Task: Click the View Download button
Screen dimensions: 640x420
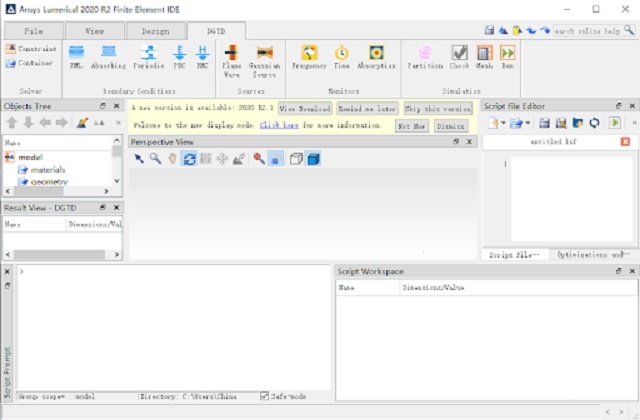Action: pos(303,107)
